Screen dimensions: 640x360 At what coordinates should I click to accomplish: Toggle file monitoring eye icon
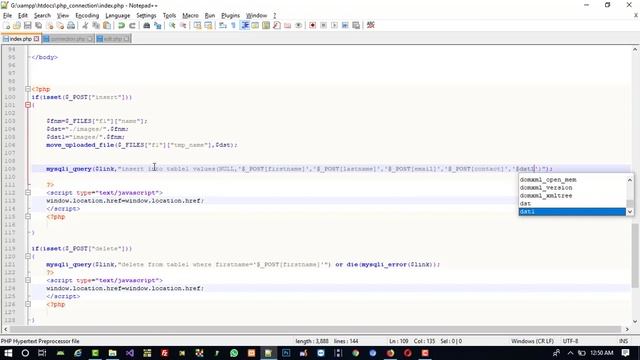(x=299, y=25)
